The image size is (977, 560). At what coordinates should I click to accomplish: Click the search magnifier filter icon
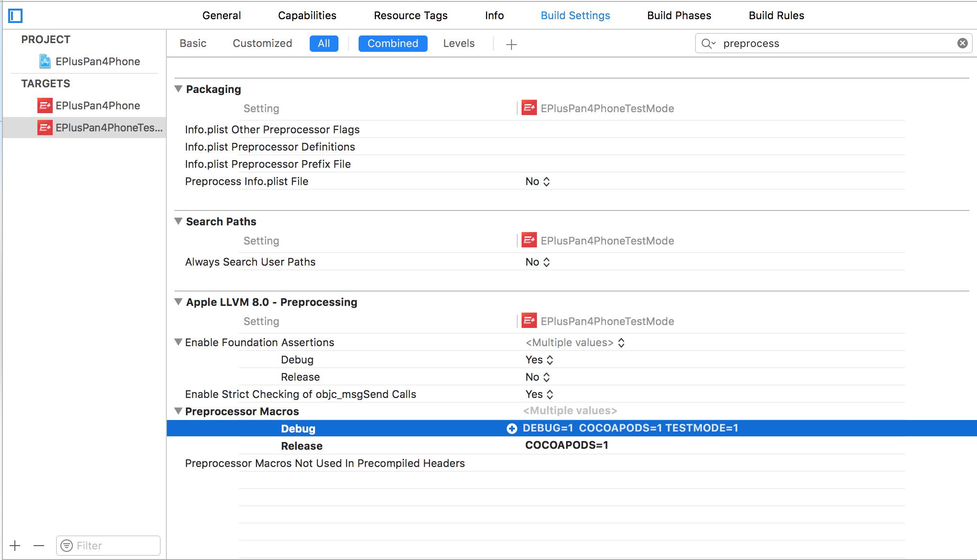click(x=708, y=44)
